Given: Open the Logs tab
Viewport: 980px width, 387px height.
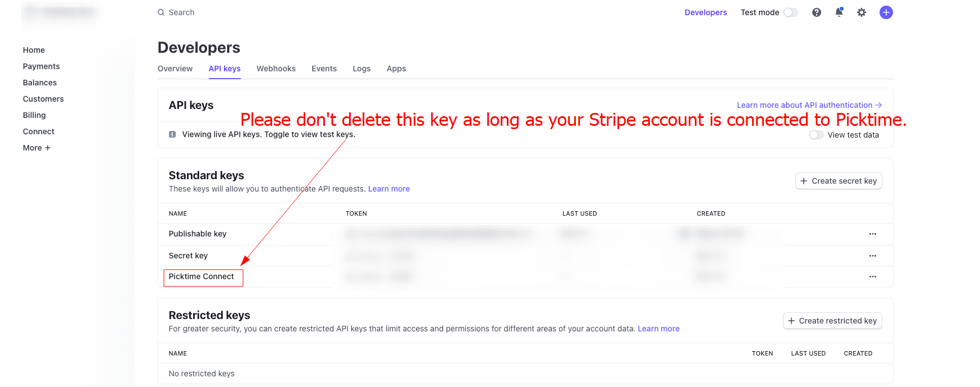Looking at the screenshot, I should click(x=361, y=69).
